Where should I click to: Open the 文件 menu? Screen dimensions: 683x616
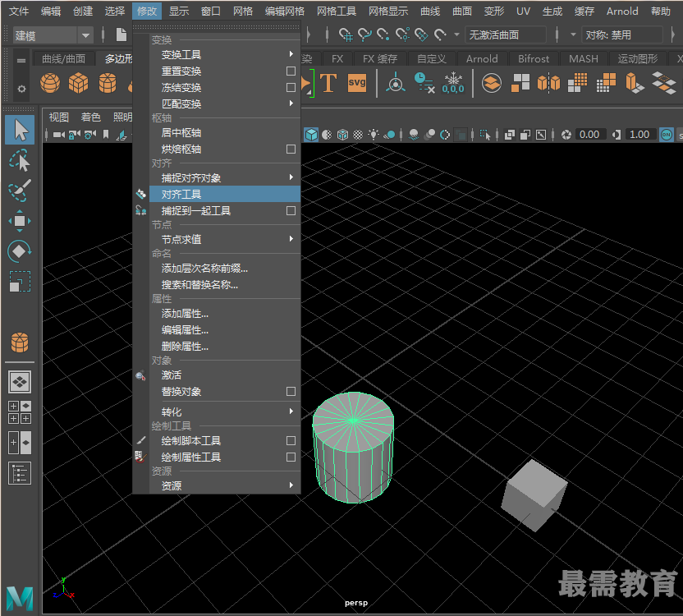click(x=19, y=11)
